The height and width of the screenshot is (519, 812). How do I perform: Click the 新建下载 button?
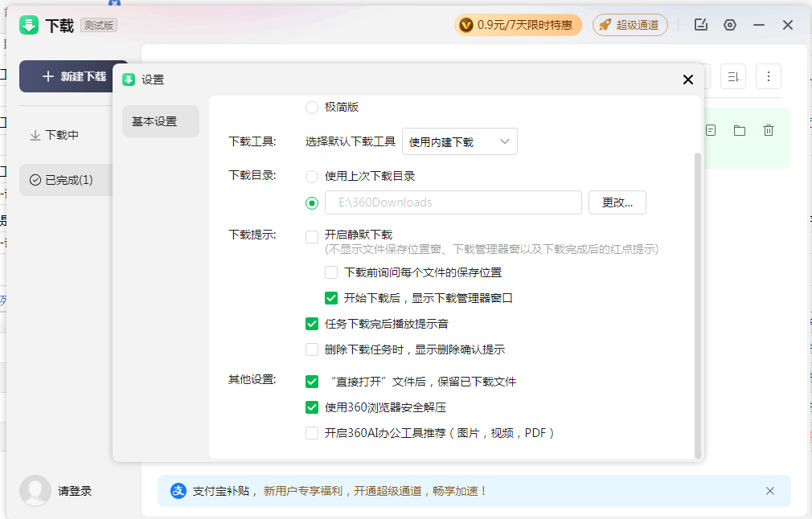(x=73, y=76)
